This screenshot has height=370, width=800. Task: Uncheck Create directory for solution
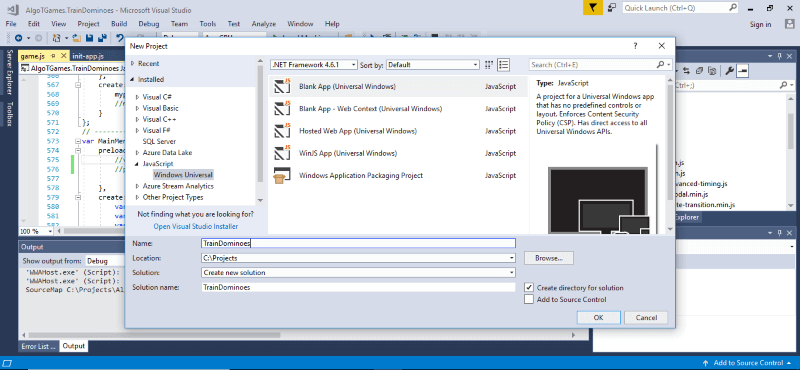[x=529, y=288]
